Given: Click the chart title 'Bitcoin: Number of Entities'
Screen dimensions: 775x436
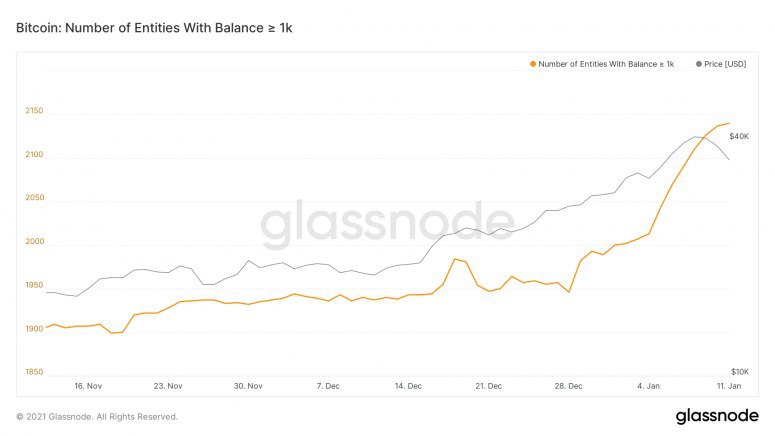Looking at the screenshot, I should (x=154, y=27).
